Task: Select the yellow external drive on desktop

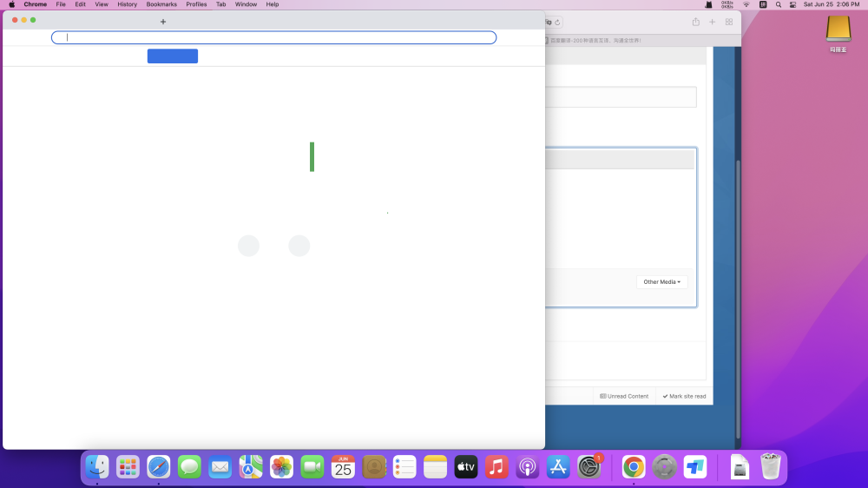Action: point(838,29)
